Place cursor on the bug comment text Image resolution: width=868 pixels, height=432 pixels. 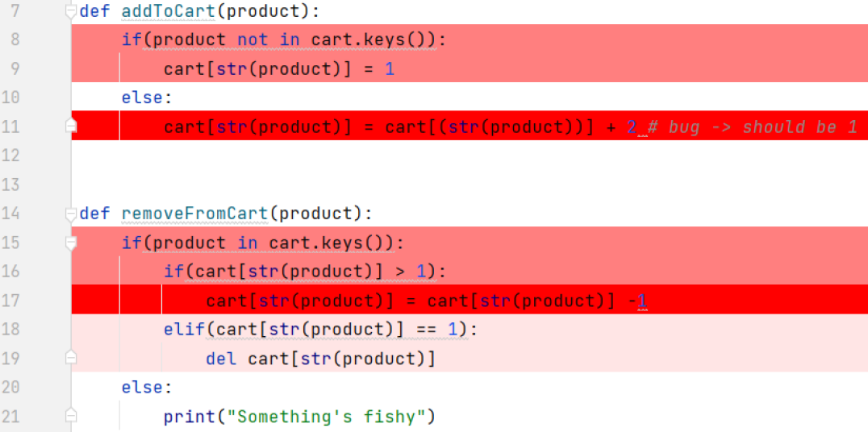pyautogui.click(x=750, y=127)
